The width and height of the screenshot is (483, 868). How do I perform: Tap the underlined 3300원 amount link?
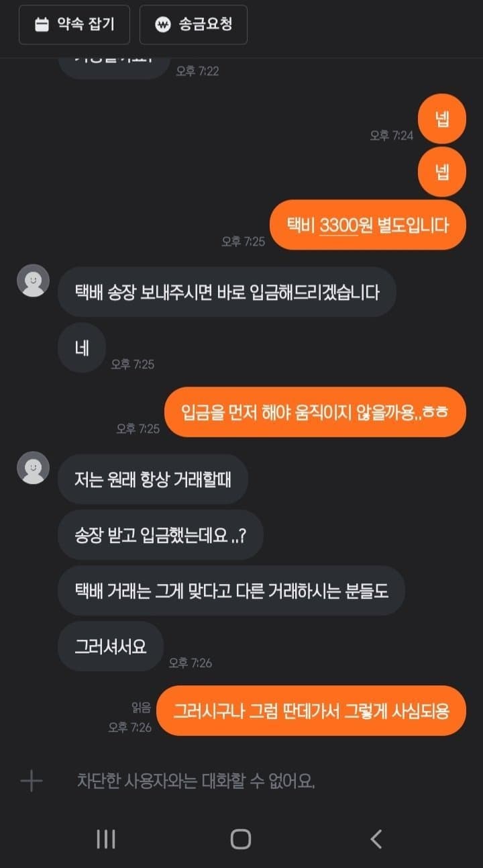click(345, 226)
